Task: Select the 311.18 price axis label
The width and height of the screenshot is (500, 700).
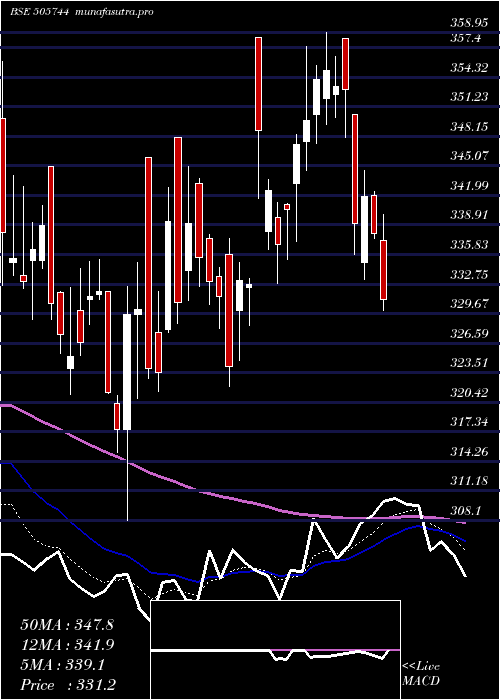Action: point(468,481)
